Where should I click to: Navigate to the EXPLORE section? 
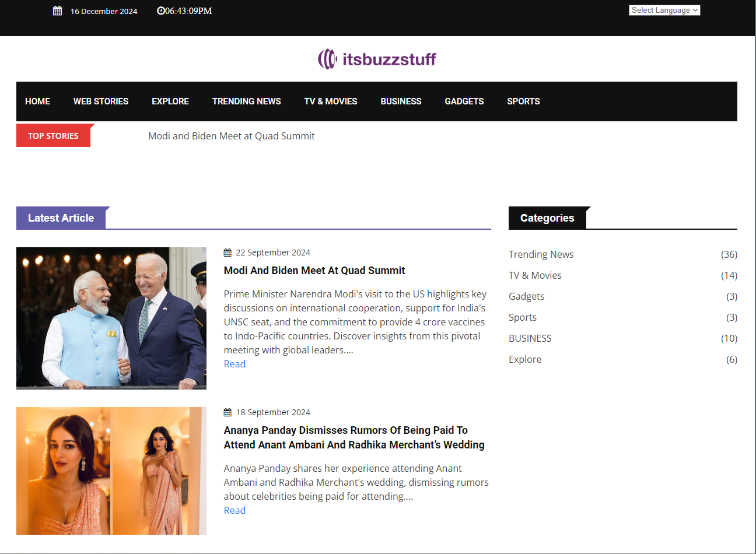[170, 101]
